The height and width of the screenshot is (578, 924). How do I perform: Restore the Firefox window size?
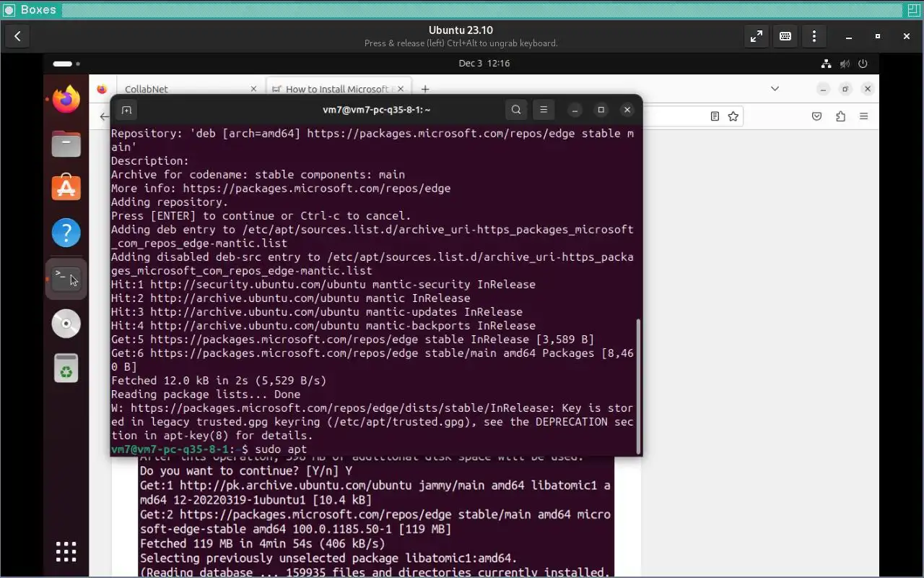coord(845,89)
